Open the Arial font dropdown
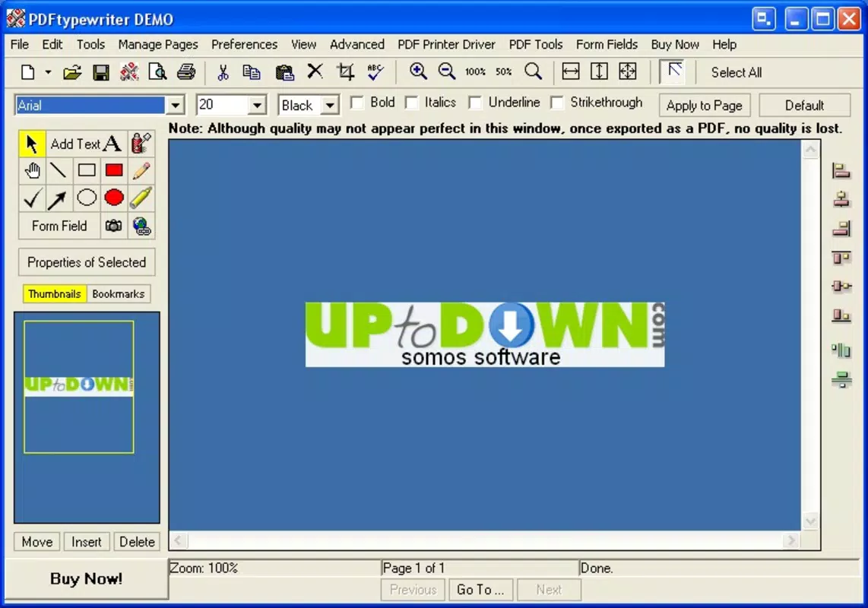Viewport: 868px width, 608px height. [x=175, y=105]
